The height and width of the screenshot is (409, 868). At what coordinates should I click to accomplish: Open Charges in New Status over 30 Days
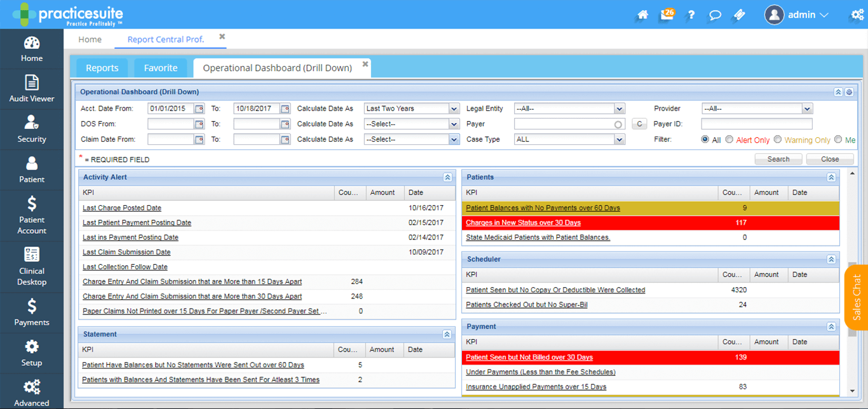click(523, 223)
